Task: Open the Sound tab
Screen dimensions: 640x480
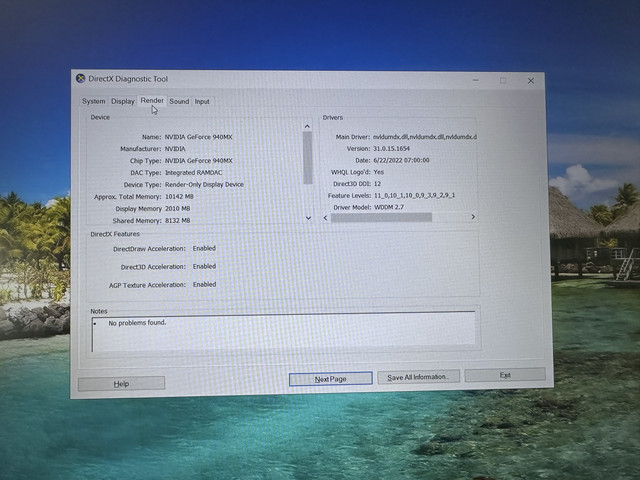Action: point(179,101)
